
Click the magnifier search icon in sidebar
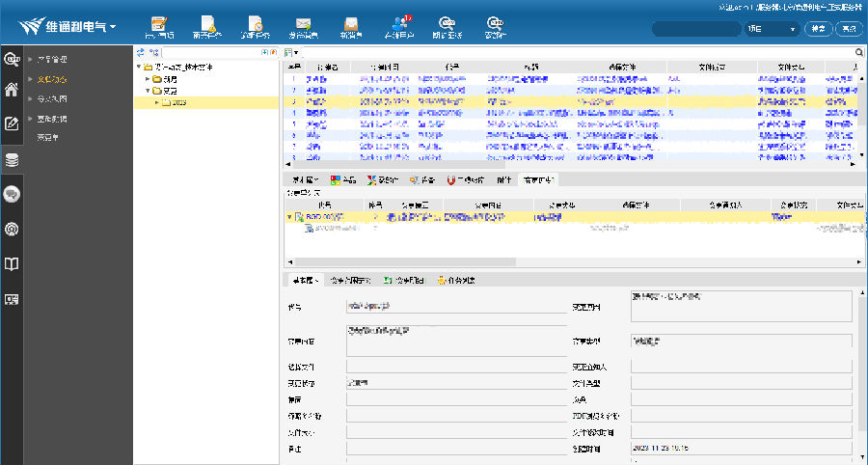point(12,59)
